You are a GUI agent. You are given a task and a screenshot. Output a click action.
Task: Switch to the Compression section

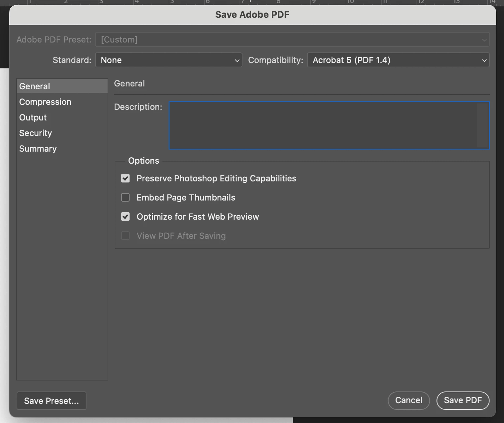point(45,102)
